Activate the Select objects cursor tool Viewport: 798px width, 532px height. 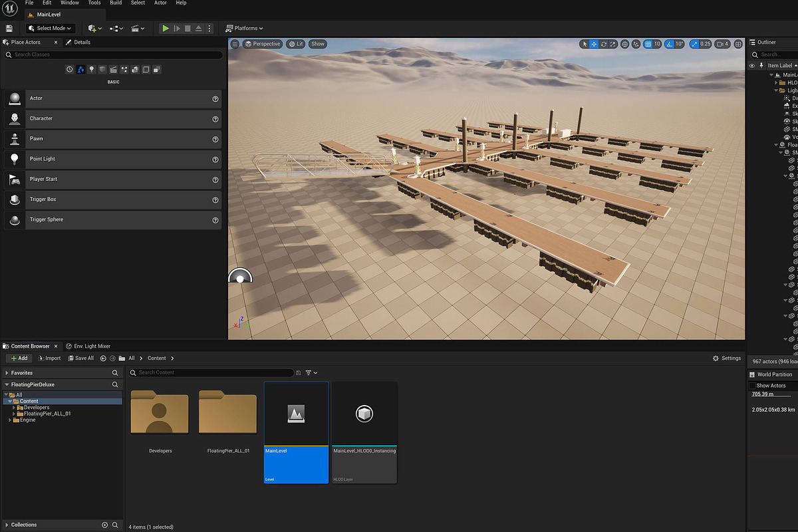(585, 44)
